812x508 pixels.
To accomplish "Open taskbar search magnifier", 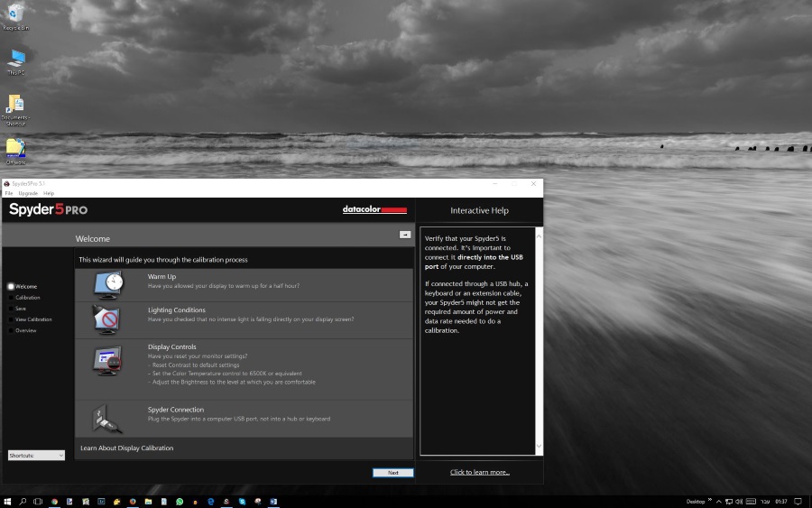I will [23, 502].
